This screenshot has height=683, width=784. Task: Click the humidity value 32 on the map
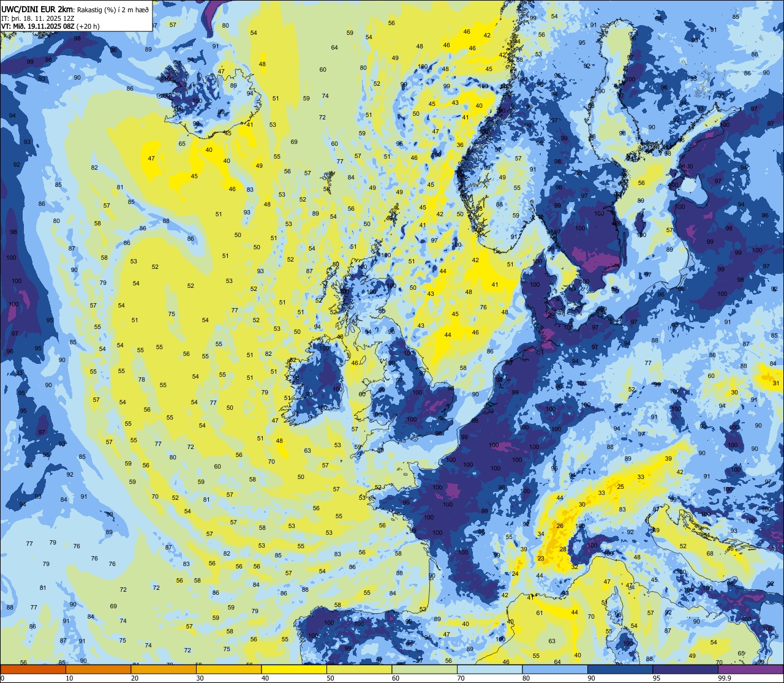575,567
